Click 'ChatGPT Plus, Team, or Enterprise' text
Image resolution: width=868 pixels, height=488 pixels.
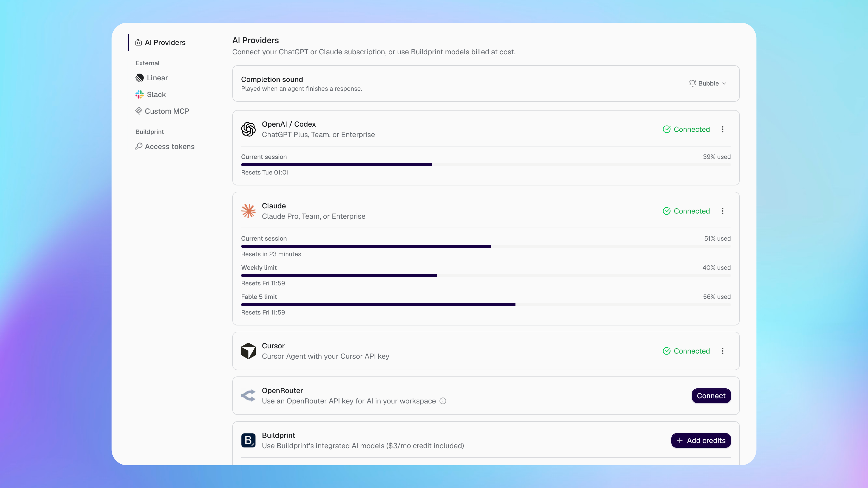[318, 134]
